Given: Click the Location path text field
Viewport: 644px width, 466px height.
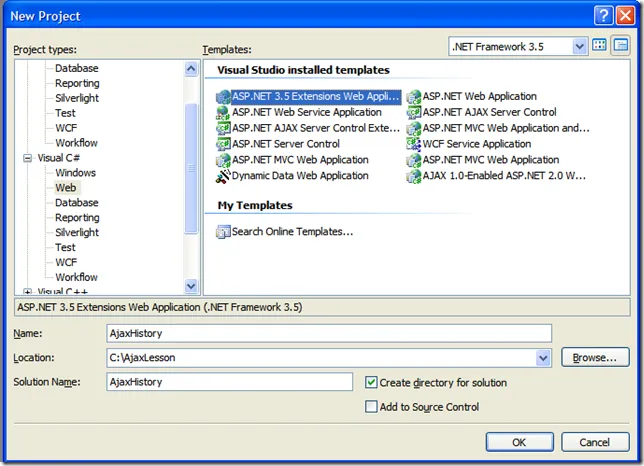Looking at the screenshot, I should tap(321, 358).
